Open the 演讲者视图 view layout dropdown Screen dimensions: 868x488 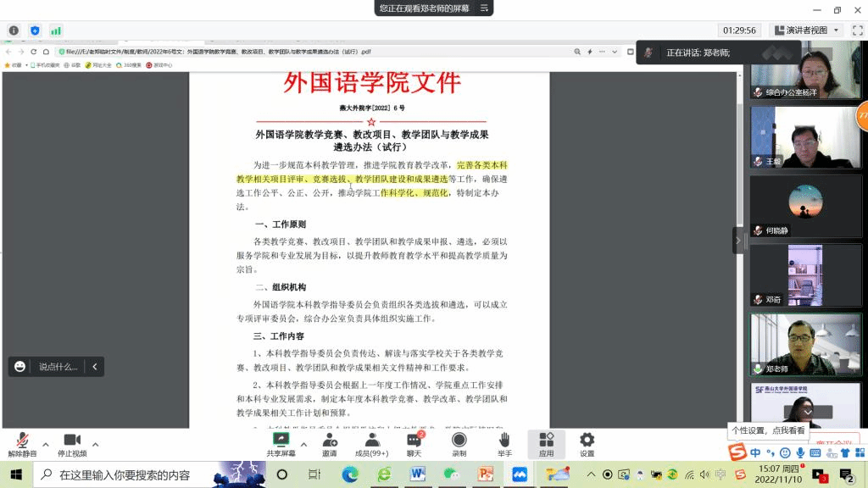click(807, 30)
